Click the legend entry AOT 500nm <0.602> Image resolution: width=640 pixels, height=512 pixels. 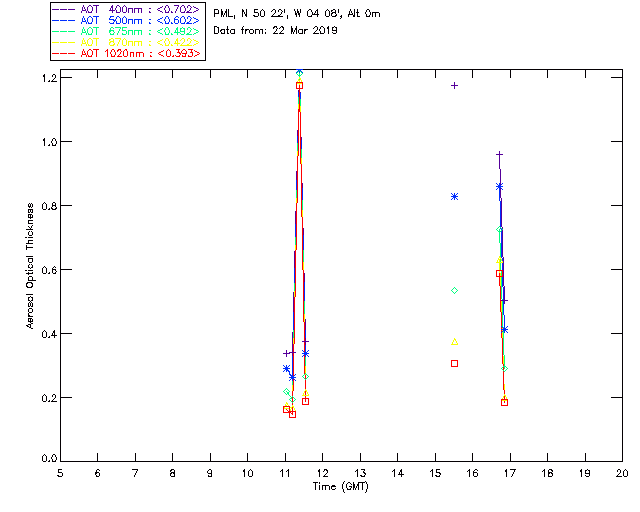[x=126, y=20]
